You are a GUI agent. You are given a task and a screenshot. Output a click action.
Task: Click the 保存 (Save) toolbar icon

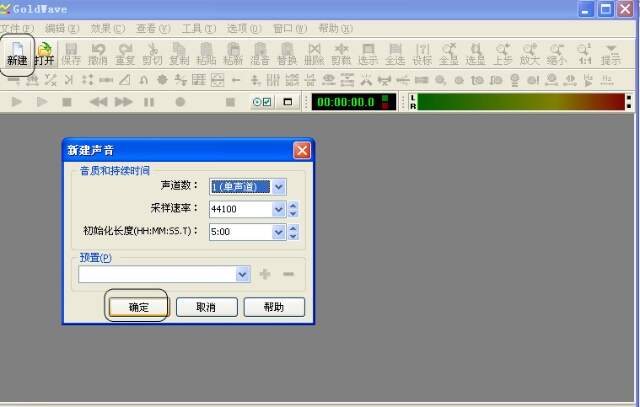(x=71, y=54)
